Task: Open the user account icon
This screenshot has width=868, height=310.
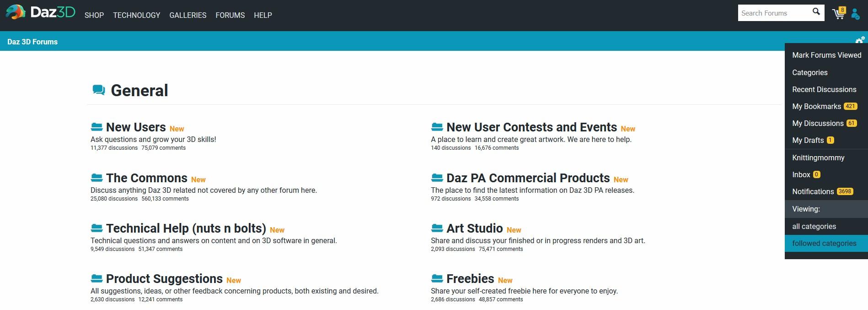Action: pos(855,14)
